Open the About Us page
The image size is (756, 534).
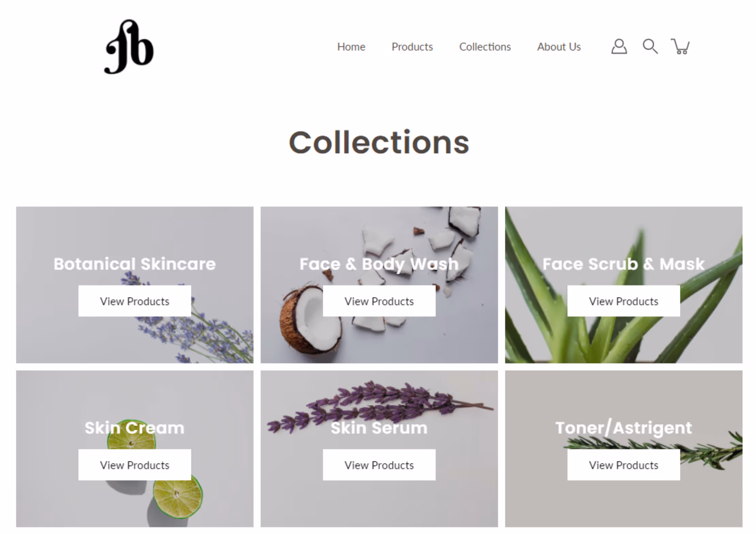click(x=559, y=47)
